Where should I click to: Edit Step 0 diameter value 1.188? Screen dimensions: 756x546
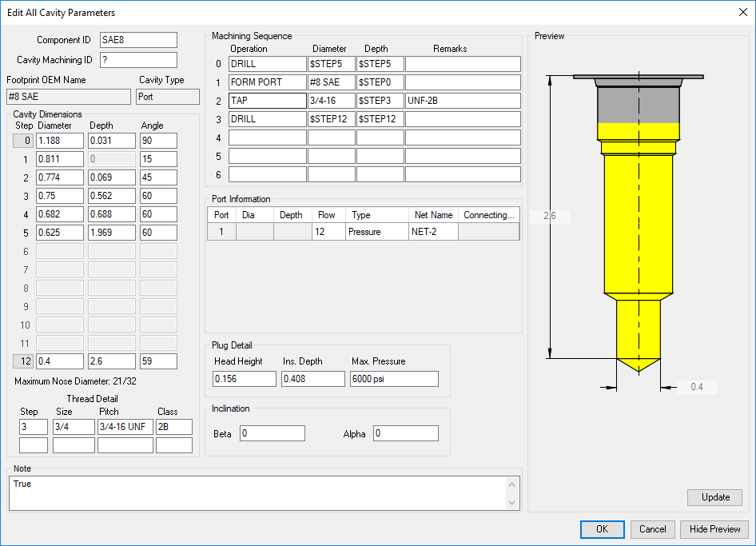click(x=60, y=141)
